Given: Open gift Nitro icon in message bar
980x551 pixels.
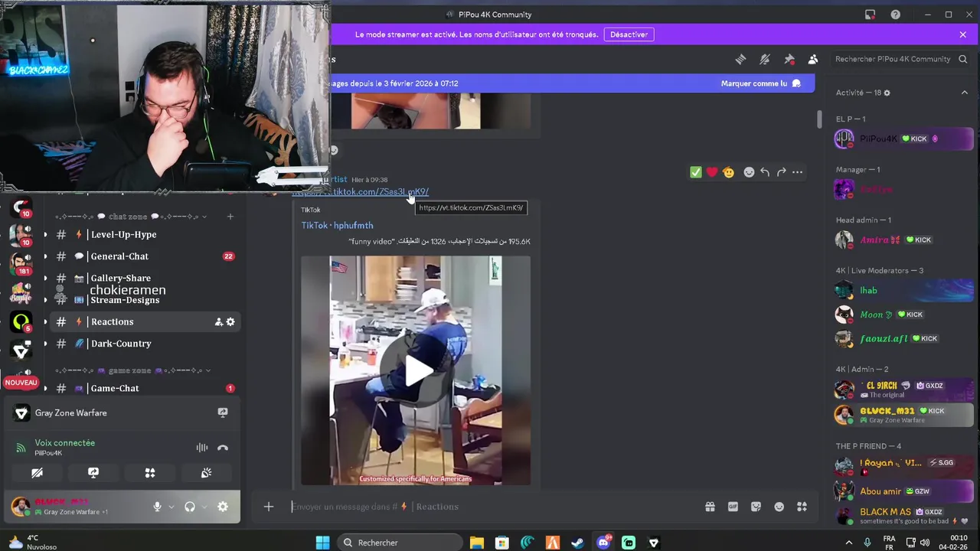Looking at the screenshot, I should coord(710,507).
